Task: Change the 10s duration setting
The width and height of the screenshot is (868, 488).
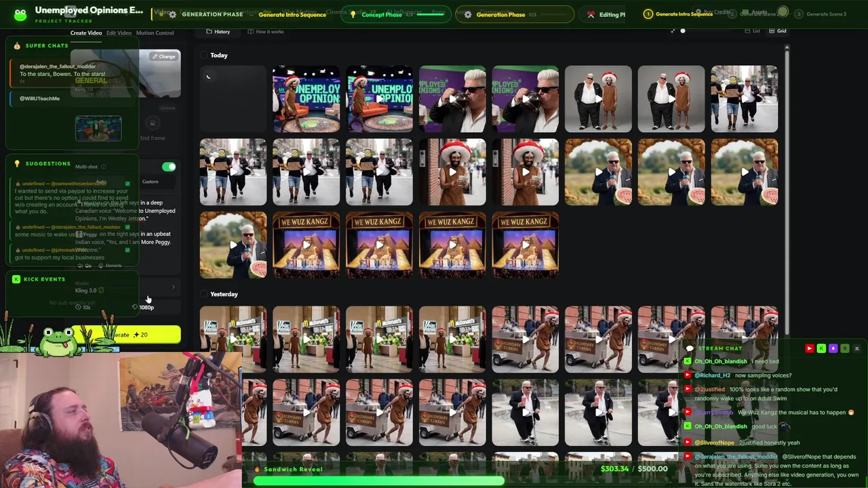Action: (83, 307)
